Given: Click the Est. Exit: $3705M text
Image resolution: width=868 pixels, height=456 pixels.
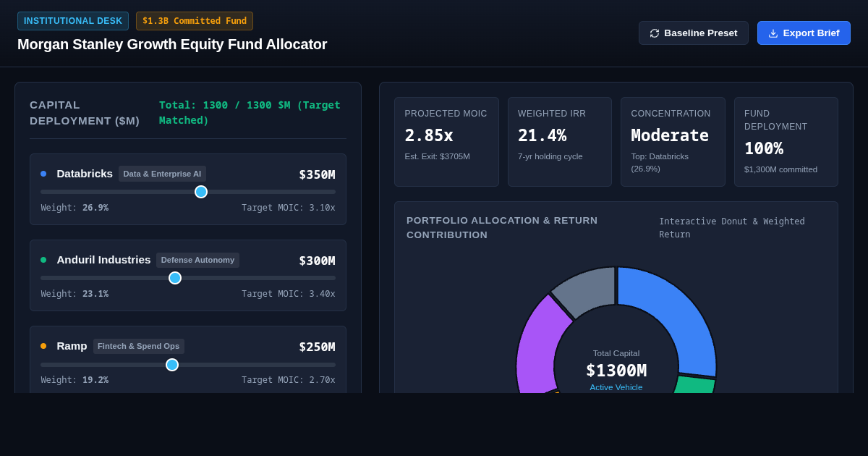Looking at the screenshot, I should pos(438,156).
